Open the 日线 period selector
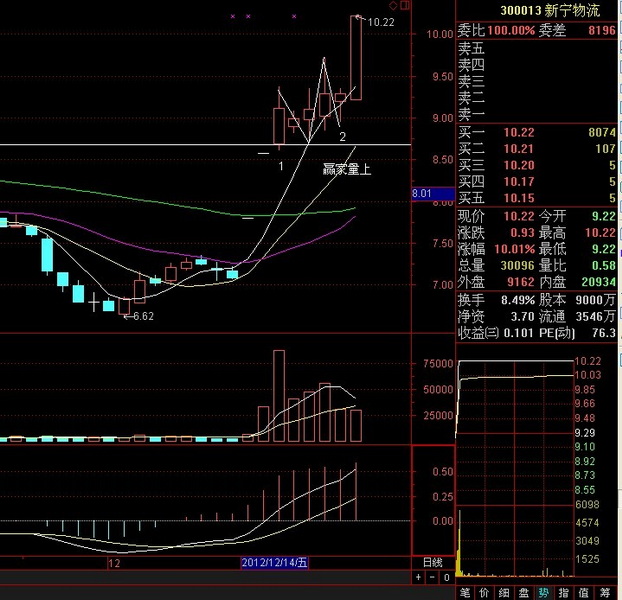 coord(432,563)
